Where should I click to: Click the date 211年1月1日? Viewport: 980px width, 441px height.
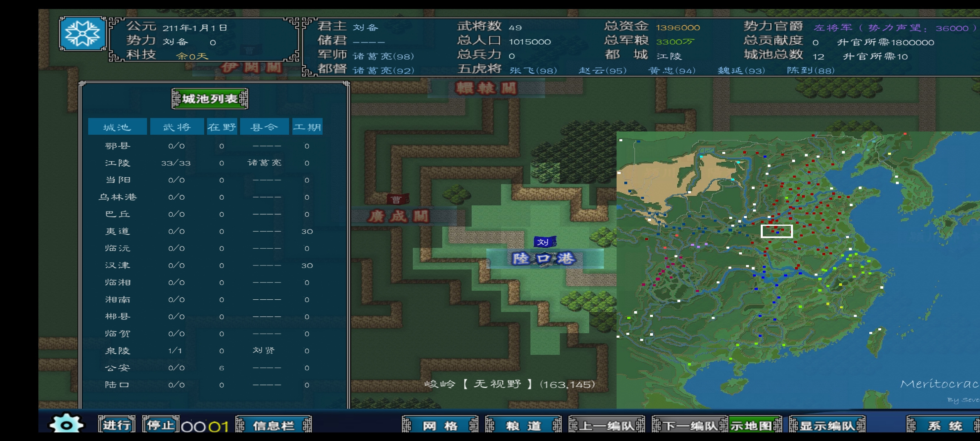point(195,28)
